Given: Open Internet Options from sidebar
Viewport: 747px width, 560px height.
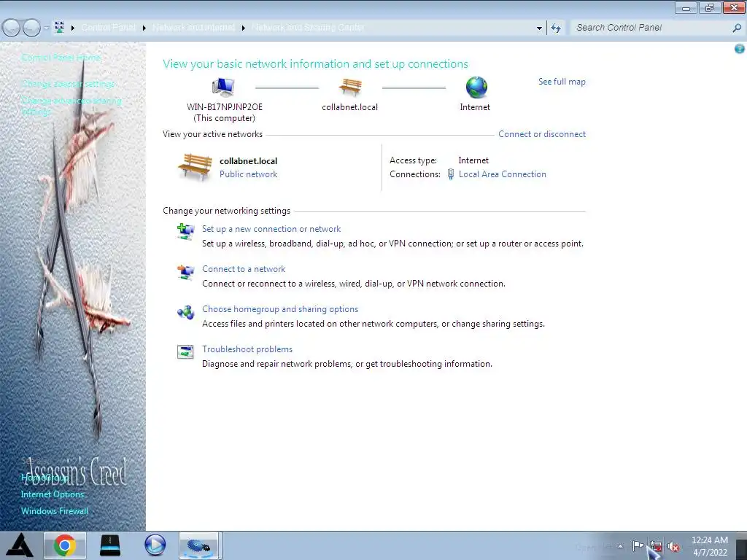Looking at the screenshot, I should coord(53,494).
